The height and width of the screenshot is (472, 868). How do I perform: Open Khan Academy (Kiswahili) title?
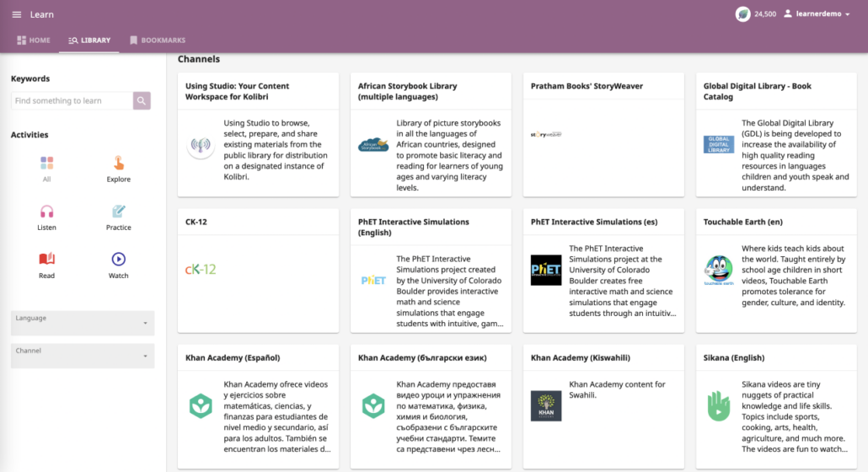[x=580, y=358]
